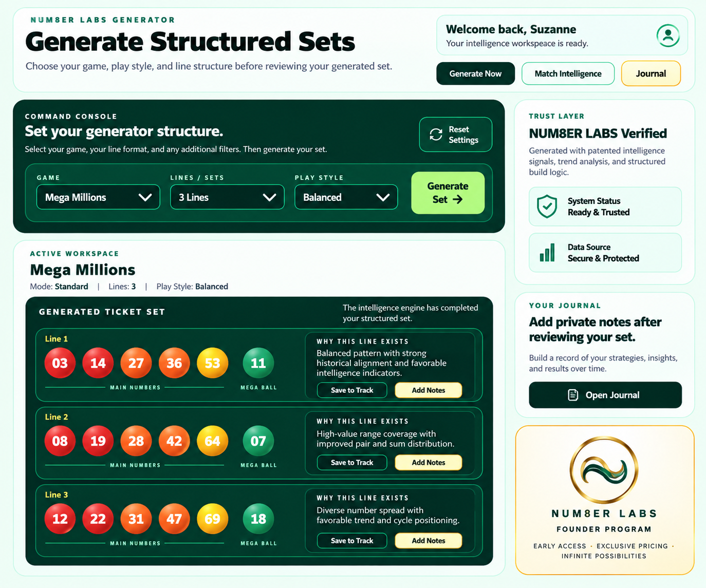
Task: Click red ball 03 in Line 1
Action: [x=60, y=363]
